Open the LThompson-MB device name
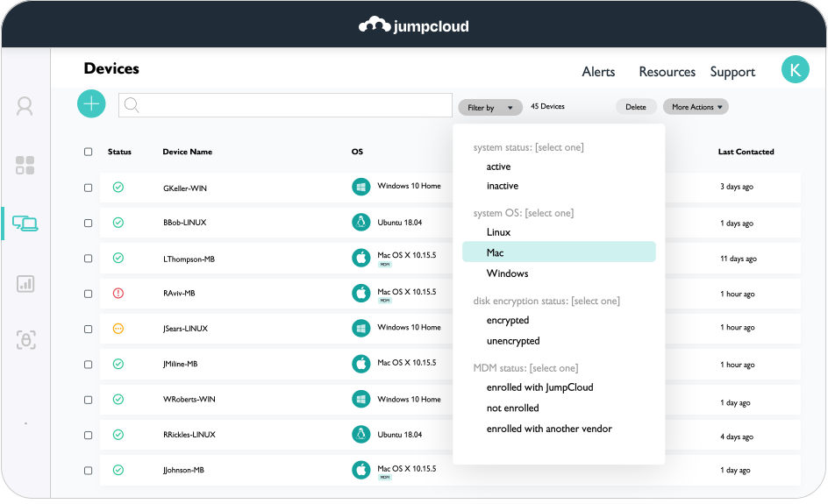The width and height of the screenshot is (828, 504). 189,259
